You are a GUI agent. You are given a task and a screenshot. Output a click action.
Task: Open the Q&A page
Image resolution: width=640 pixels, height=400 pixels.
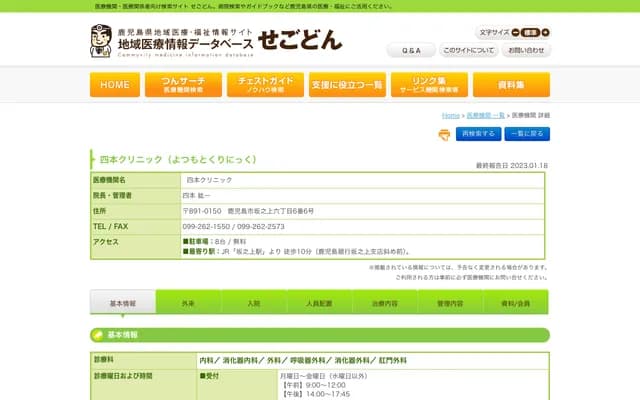pos(411,51)
